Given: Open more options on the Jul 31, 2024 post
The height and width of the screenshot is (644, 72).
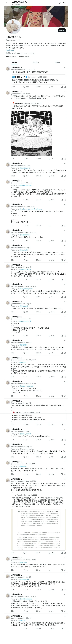Looking at the screenshot, I should (65, 68).
